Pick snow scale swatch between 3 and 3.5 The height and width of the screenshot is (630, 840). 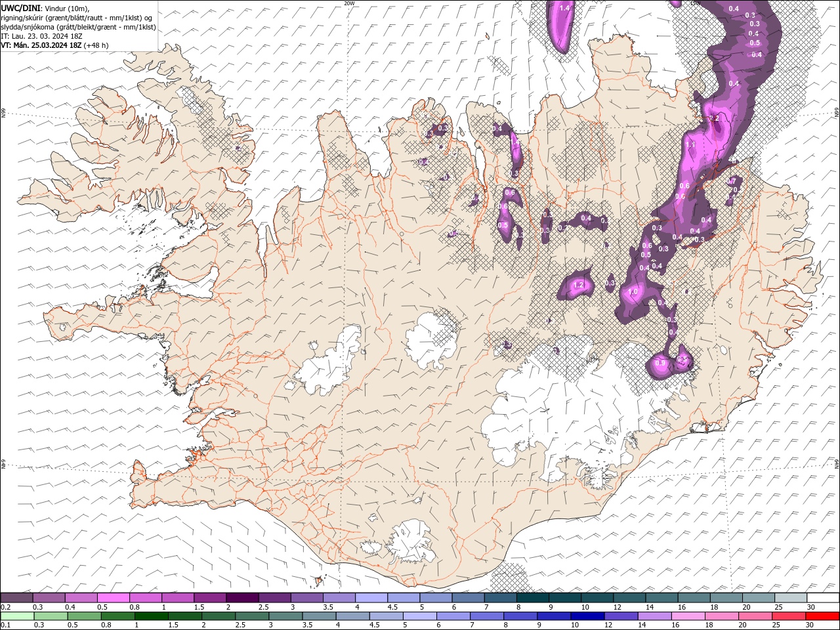pos(306,598)
